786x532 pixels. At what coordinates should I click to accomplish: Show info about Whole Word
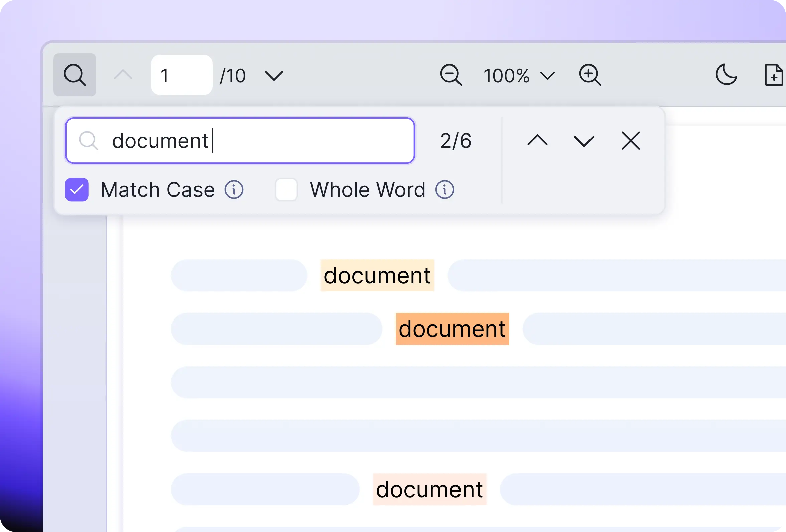coord(445,190)
